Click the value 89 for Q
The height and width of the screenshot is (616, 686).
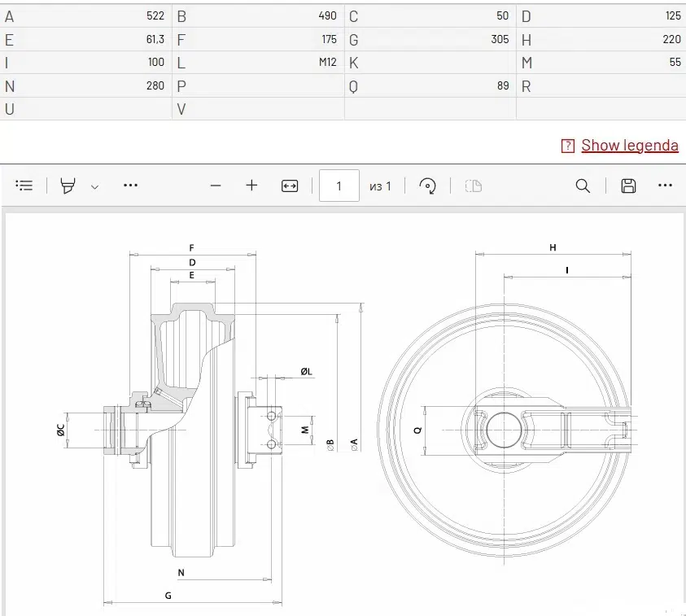(503, 85)
